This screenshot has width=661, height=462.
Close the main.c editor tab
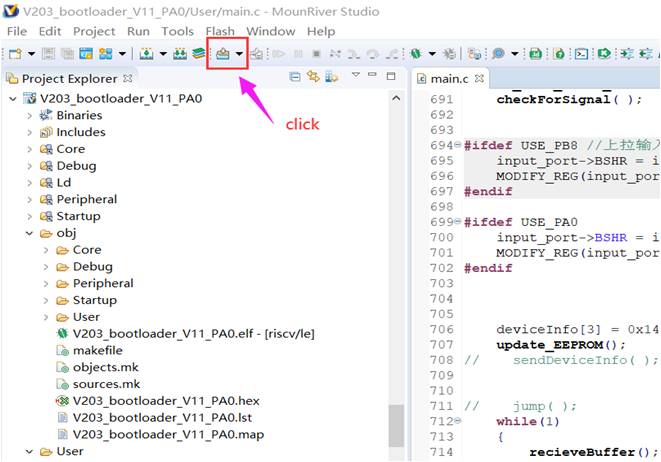coord(479,78)
